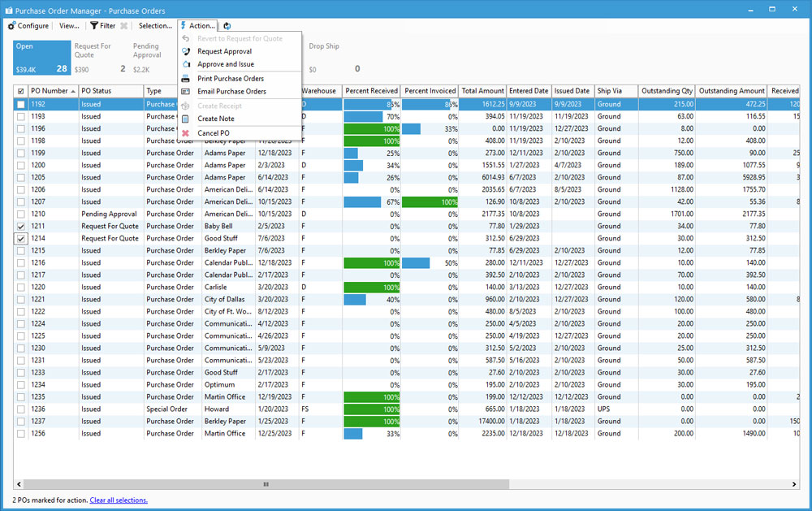Click the Request Approval icon in menu
812x511 pixels.
[x=186, y=51]
